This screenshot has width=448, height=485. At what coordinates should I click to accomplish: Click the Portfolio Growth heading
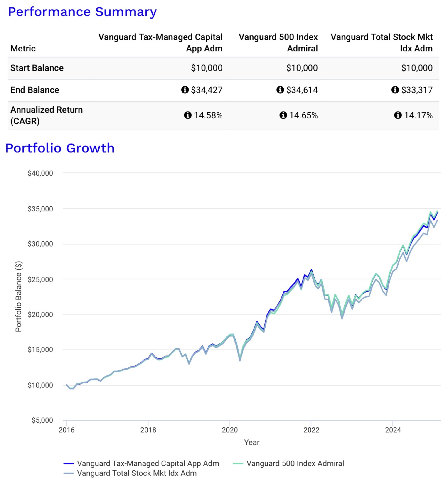[x=60, y=148]
